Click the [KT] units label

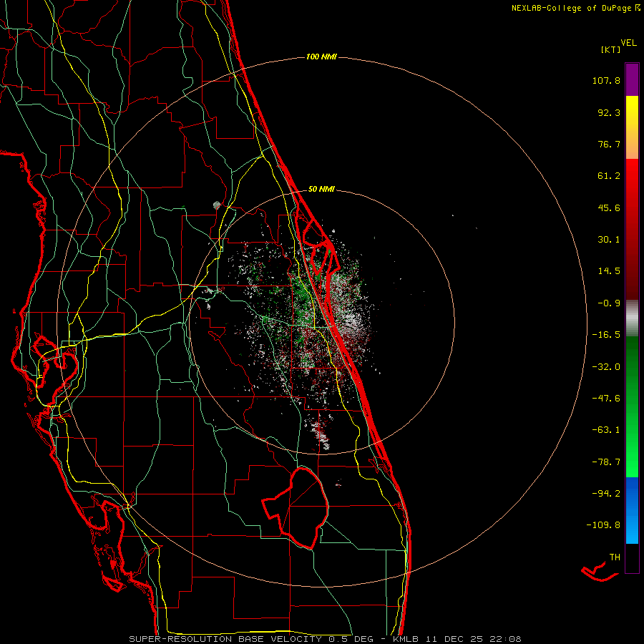tap(611, 49)
